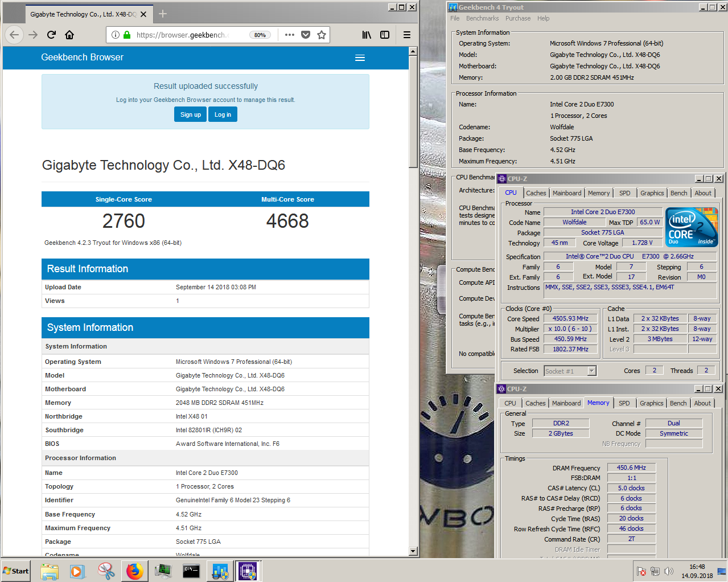Image resolution: width=728 pixels, height=582 pixels.
Task: Open a new Firefox tab with plus
Action: [x=163, y=14]
